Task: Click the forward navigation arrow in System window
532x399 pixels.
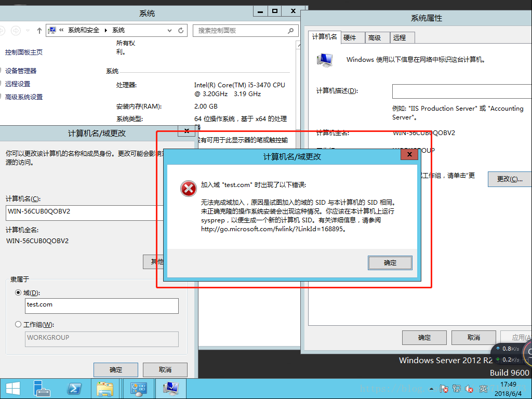Action: point(16,31)
